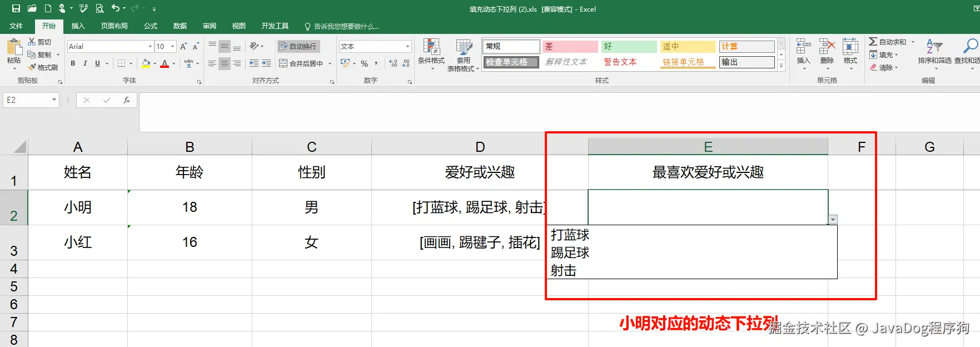Save the workbook from Quick Access
980x347 pixels.
(x=16, y=8)
